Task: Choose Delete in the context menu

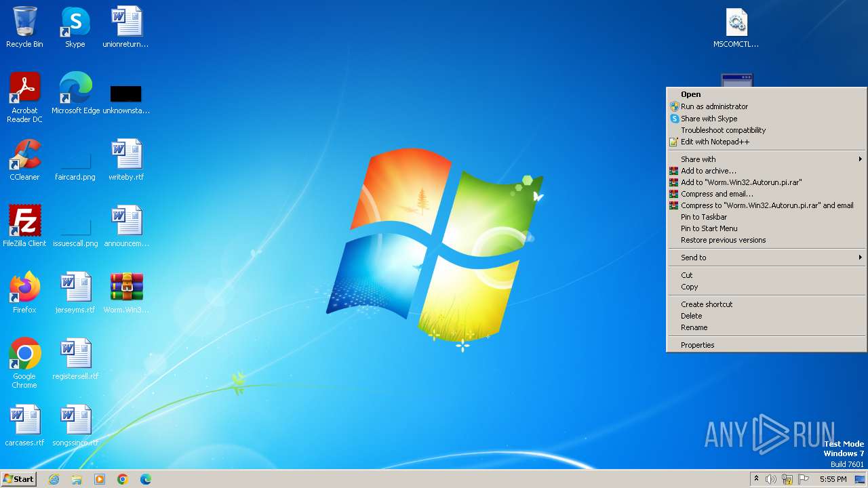Action: click(x=766, y=316)
